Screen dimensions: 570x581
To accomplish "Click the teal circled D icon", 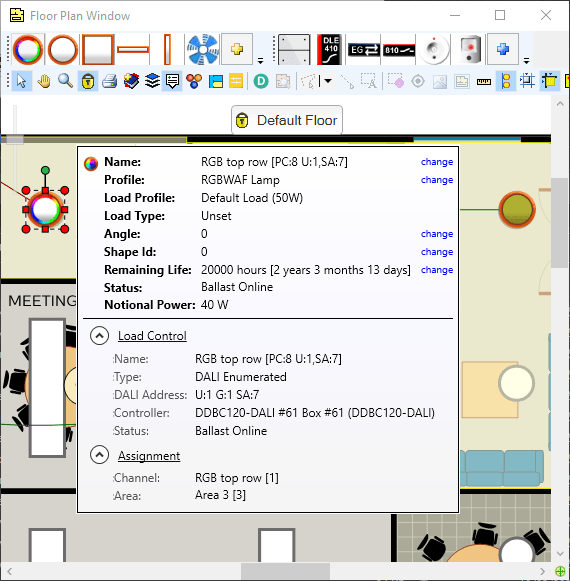I will 261,81.
